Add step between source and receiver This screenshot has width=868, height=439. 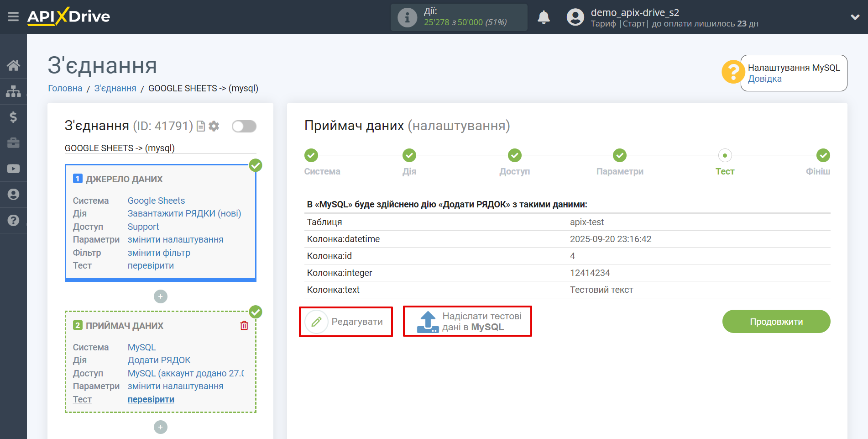click(160, 296)
